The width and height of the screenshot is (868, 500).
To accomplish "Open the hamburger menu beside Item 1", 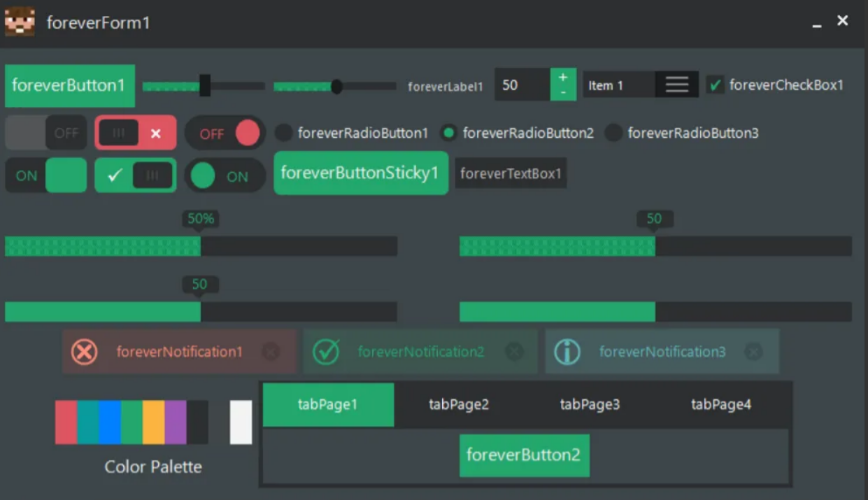I will pos(676,85).
